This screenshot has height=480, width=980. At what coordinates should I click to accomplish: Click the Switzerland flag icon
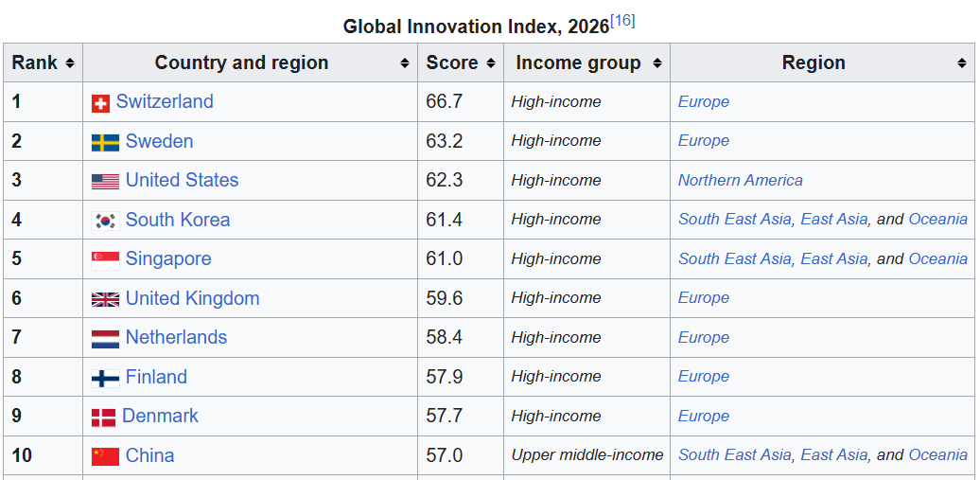coord(100,103)
